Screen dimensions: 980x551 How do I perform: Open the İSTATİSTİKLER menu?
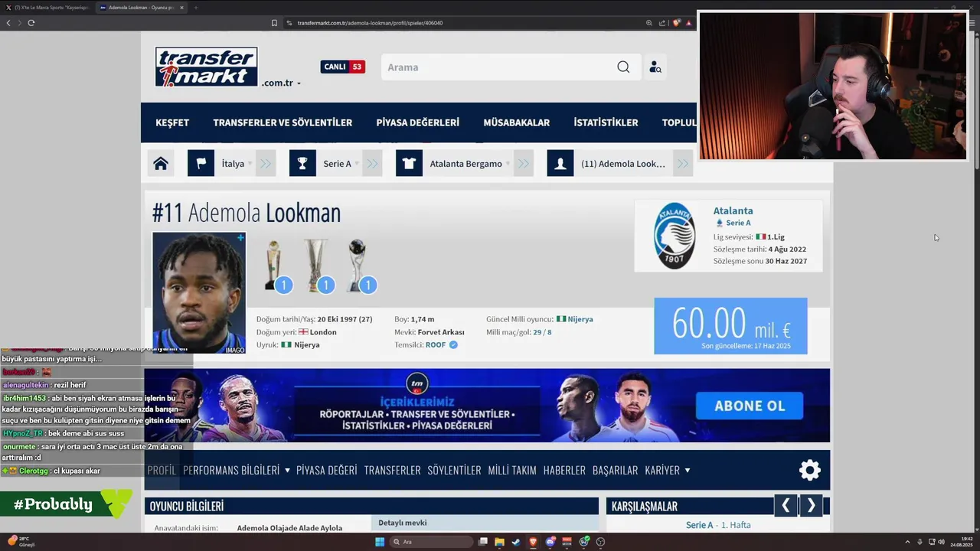point(606,122)
